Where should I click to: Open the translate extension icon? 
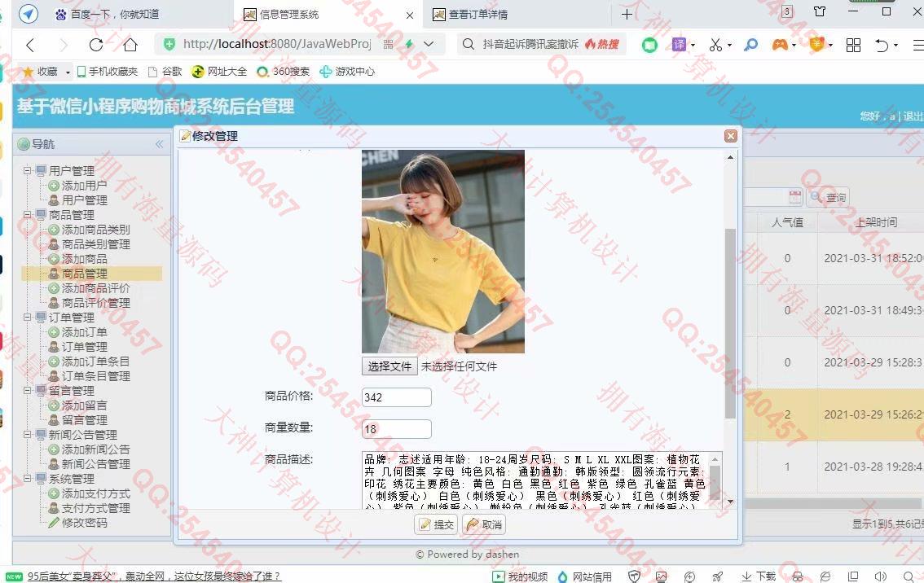679,44
